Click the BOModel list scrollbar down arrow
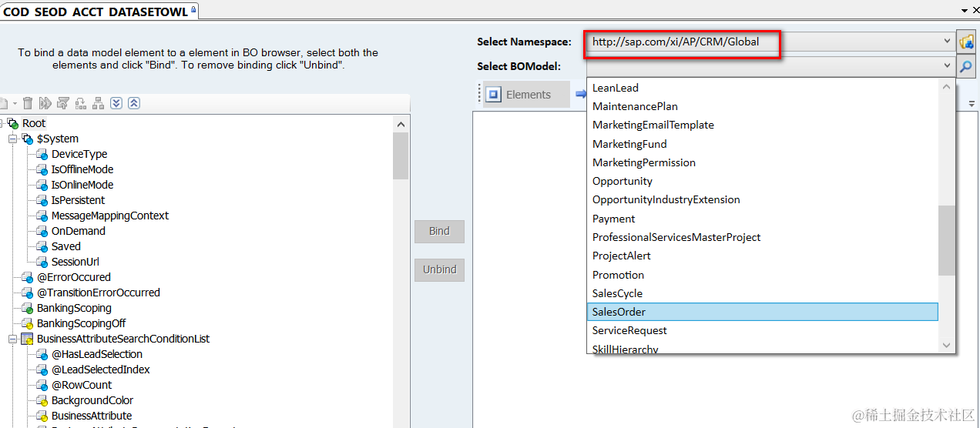 click(x=948, y=346)
